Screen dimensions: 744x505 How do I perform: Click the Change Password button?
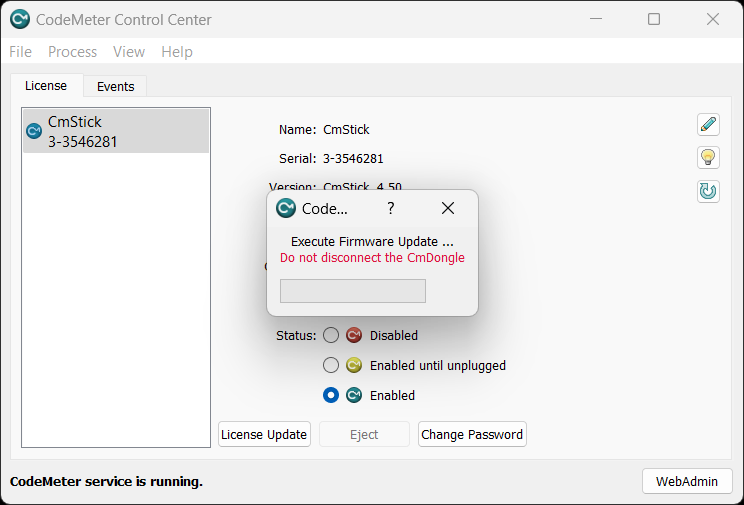(472, 434)
